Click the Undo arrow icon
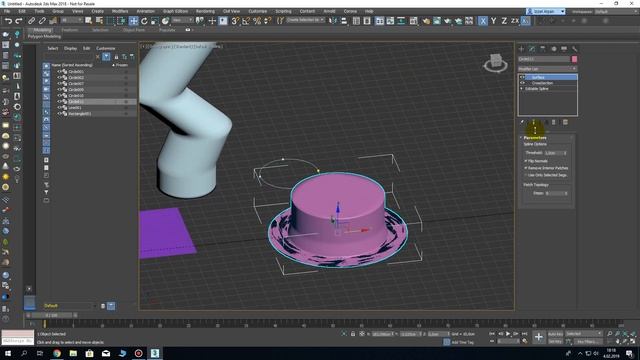This screenshot has height=360, width=640. (8, 20)
